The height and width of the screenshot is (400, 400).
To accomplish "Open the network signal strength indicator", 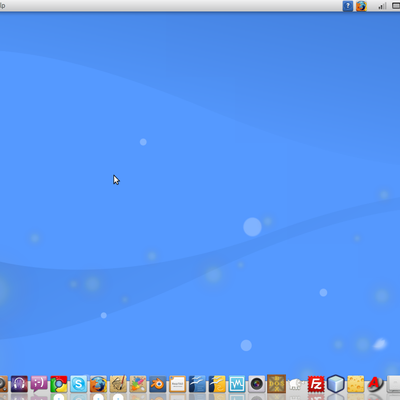I will tap(382, 6).
